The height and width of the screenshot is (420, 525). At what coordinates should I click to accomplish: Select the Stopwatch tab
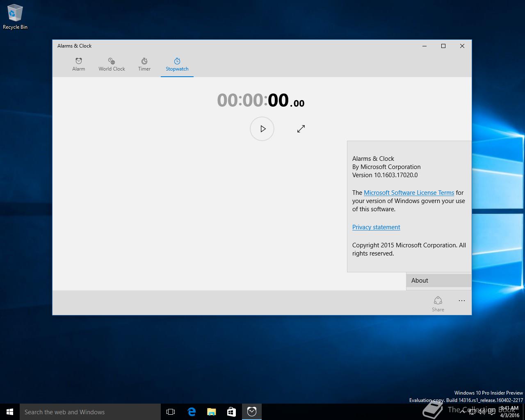177,64
